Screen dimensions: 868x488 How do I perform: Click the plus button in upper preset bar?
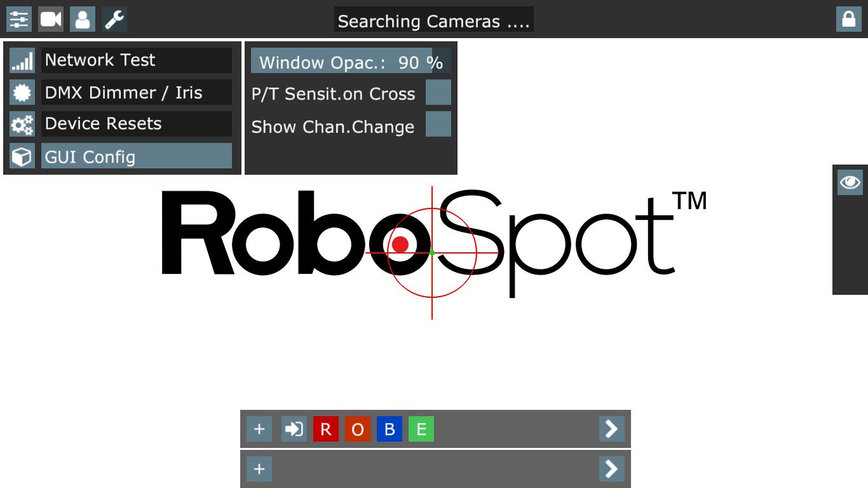coord(259,430)
